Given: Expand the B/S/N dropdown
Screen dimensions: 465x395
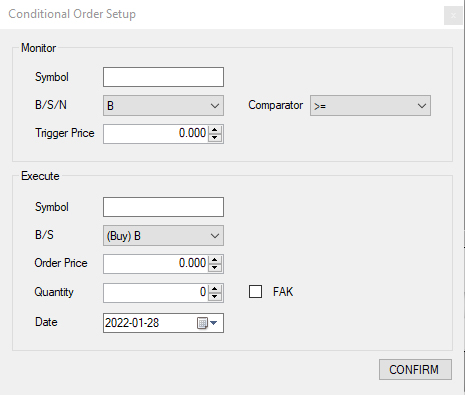Looking at the screenshot, I should tap(163, 106).
